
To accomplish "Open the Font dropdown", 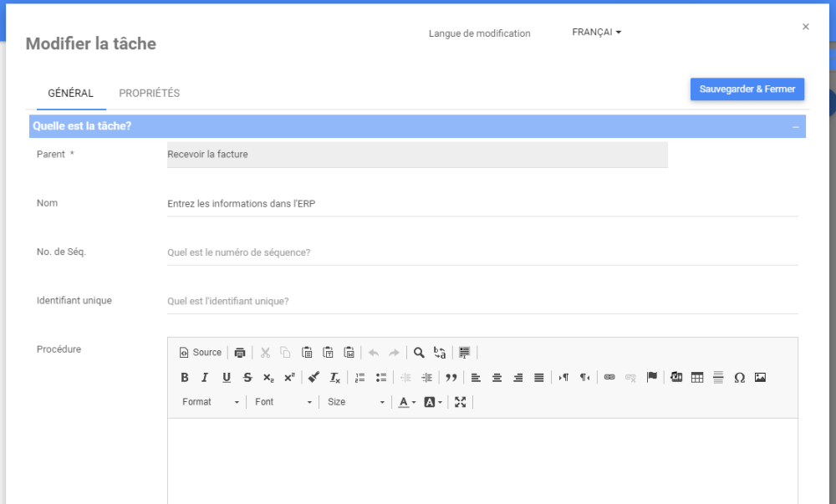I will point(283,402).
